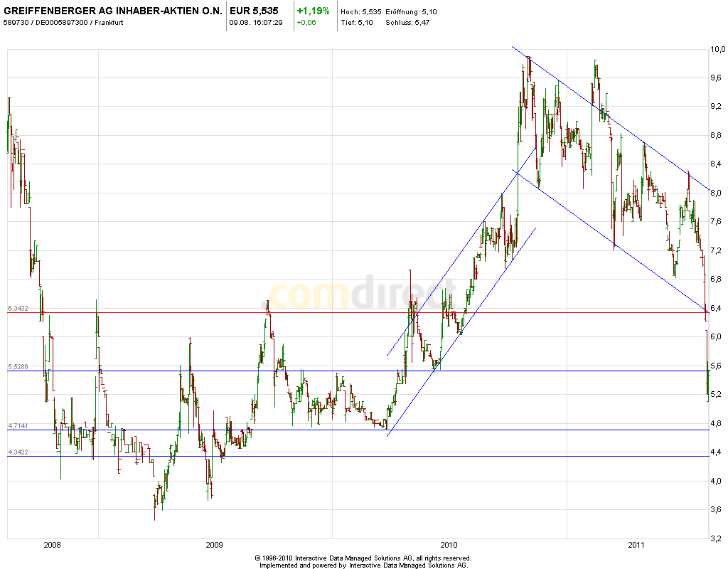Click the 2010 year label on axis
This screenshot has width=728, height=569.
(448, 545)
